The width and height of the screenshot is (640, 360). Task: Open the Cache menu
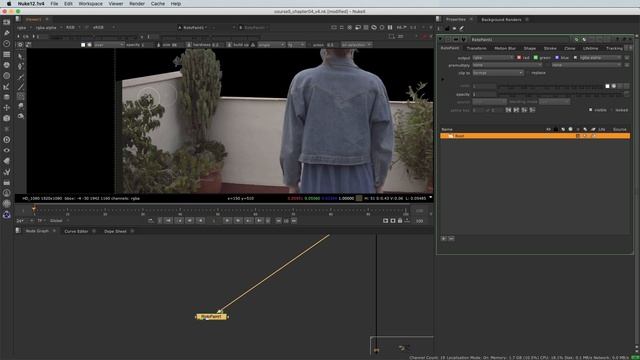pyautogui.click(x=158, y=4)
